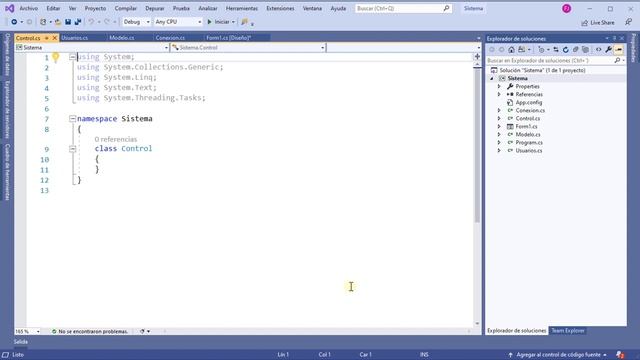This screenshot has height=360, width=640.
Task: Toggle auto-hide pin on Solution Explorer panel
Action: click(614, 38)
